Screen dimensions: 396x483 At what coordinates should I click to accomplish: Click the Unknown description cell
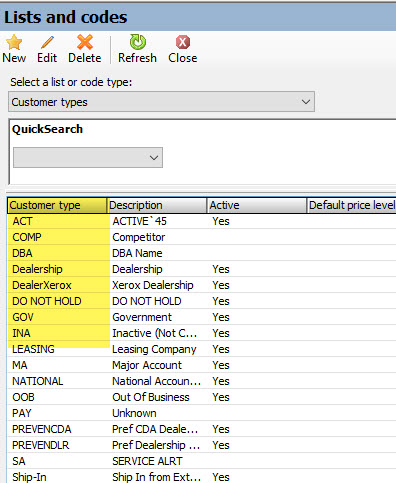(x=158, y=413)
